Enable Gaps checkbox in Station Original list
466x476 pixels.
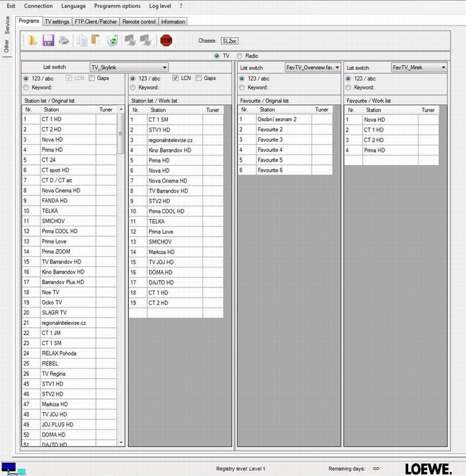click(x=92, y=78)
